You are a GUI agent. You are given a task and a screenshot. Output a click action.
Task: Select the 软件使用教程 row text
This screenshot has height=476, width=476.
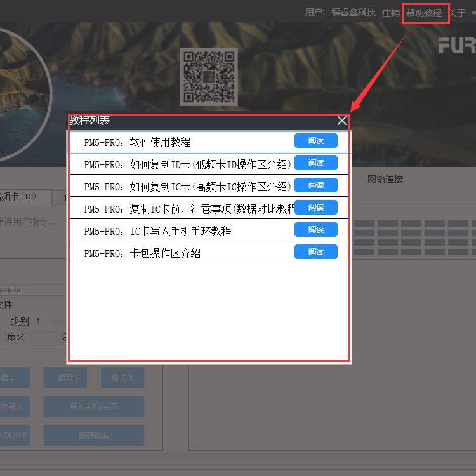pos(137,142)
